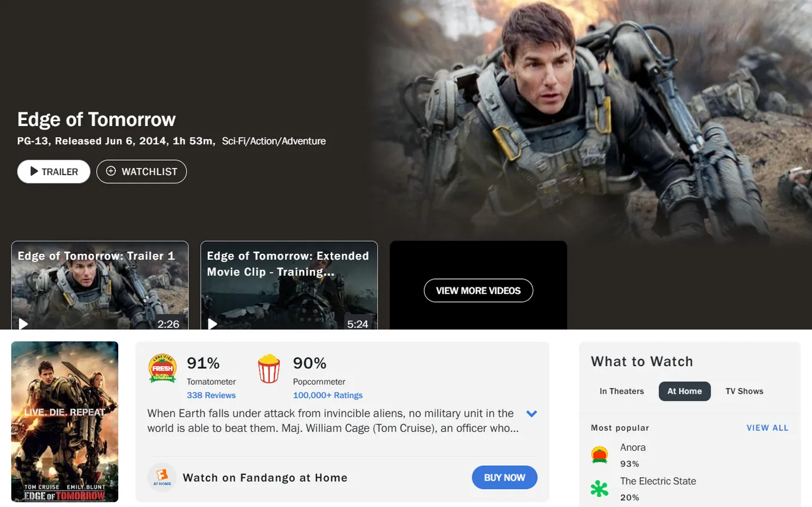The image size is (812, 507).
Task: Click the Edge of Tomorrow title heading
Action: (x=96, y=119)
